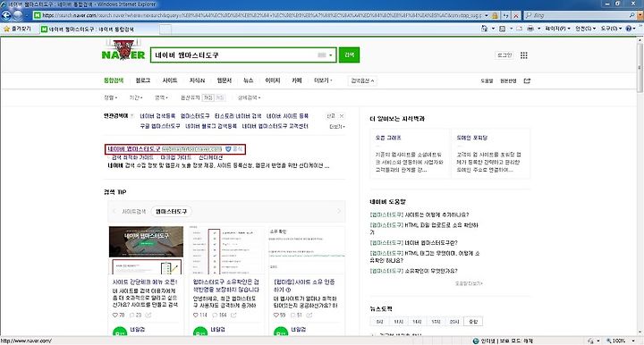
Task: Open the 네이버 웹마스터도구 result link
Action: pos(134,149)
